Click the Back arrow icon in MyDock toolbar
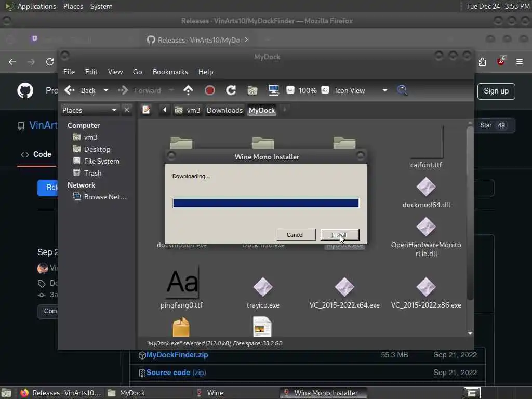The width and height of the screenshot is (532, 399). point(70,90)
